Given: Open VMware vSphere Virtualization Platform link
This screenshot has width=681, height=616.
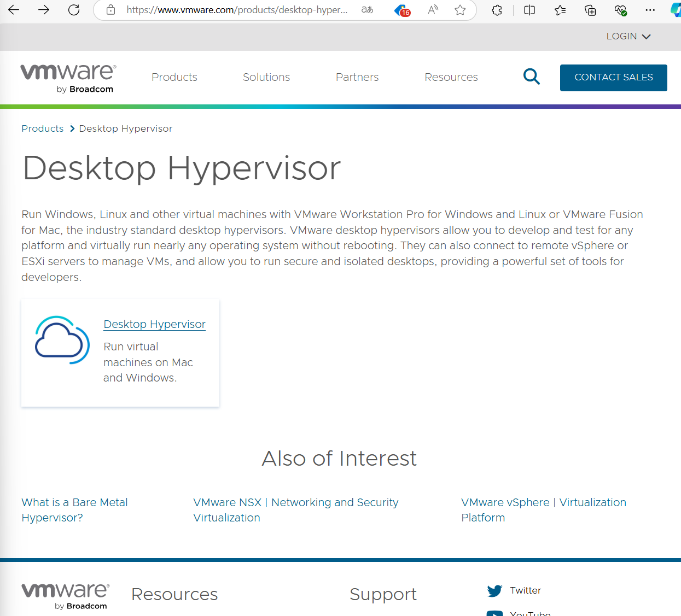Looking at the screenshot, I should tap(544, 510).
